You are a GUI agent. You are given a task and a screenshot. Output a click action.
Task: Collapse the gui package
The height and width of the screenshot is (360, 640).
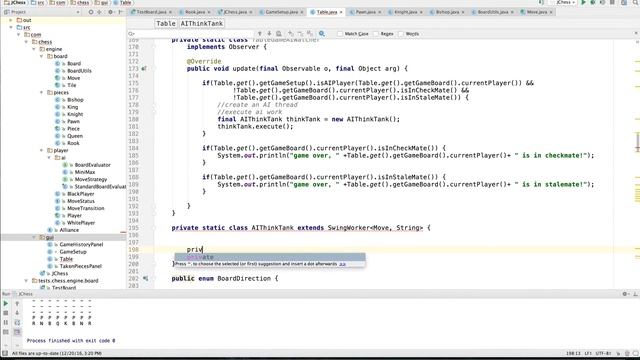[34, 237]
